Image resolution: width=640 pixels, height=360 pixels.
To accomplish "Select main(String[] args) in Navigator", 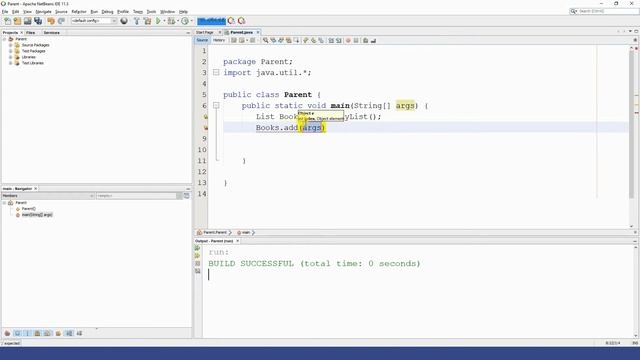I will click(x=37, y=215).
